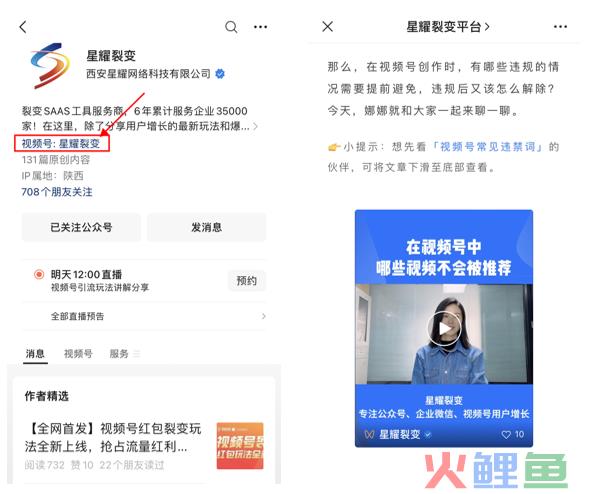Open search with the magnifier icon

[231, 27]
